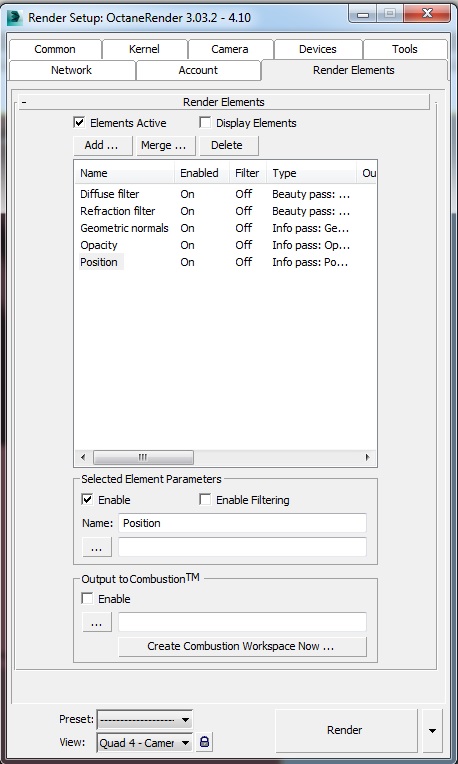
Task: Go to the Tools tab
Action: point(405,49)
